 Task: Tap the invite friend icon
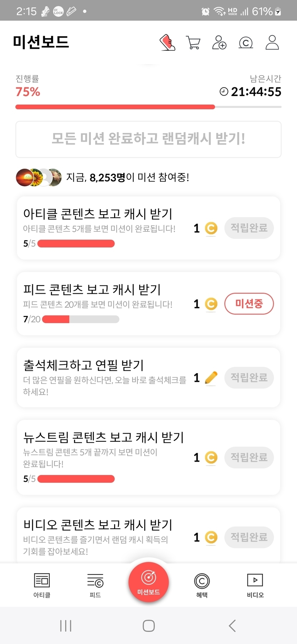(219, 43)
